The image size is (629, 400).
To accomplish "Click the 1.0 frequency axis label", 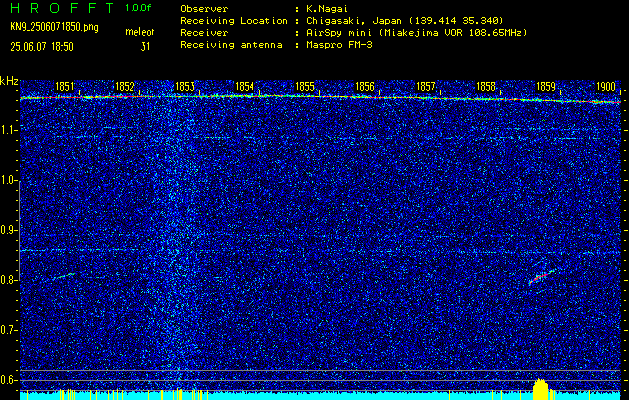I will (10, 181).
